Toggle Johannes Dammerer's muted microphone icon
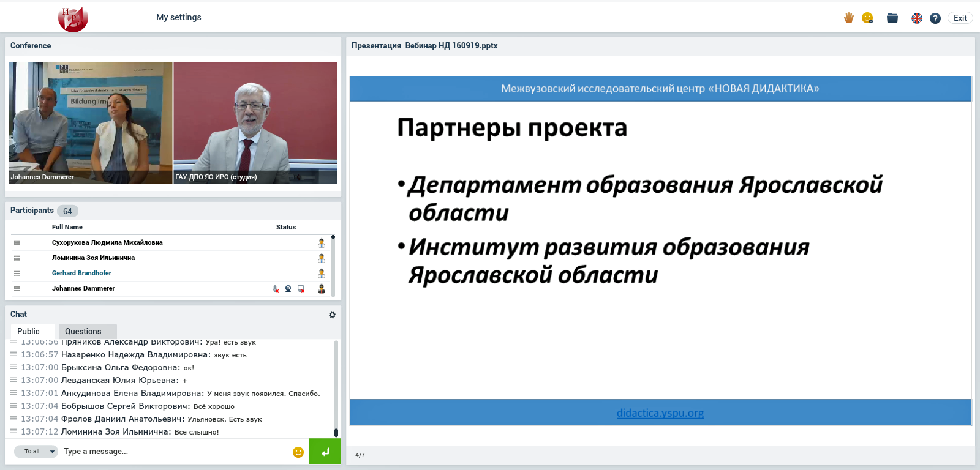 pyautogui.click(x=276, y=289)
